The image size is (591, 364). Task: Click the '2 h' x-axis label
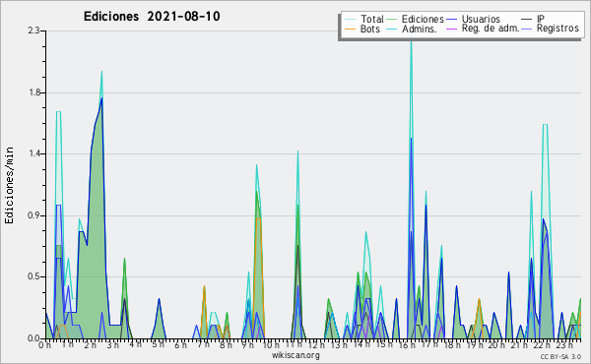pyautogui.click(x=90, y=345)
